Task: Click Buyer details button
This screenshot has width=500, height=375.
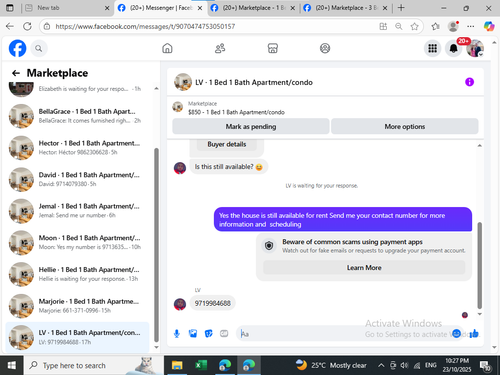Action: coord(227,144)
